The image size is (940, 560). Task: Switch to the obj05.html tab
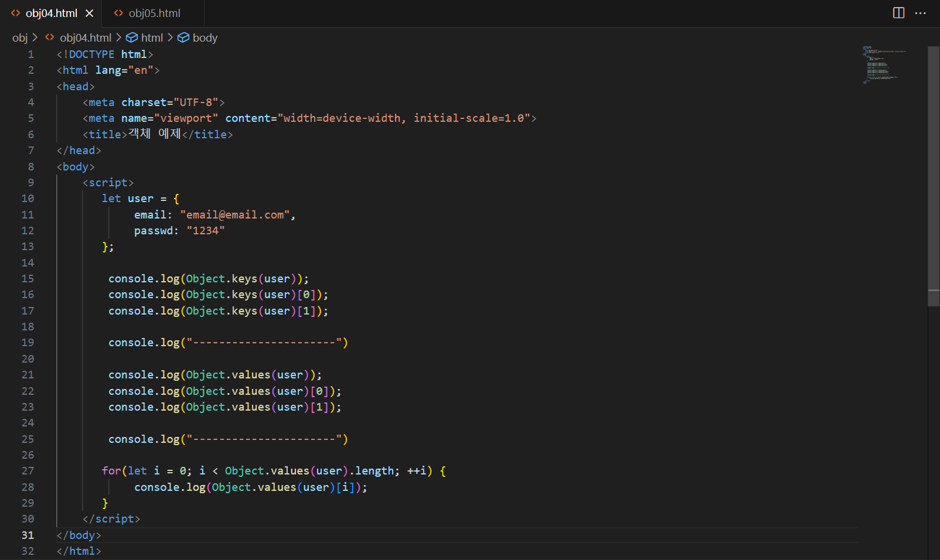click(x=154, y=13)
